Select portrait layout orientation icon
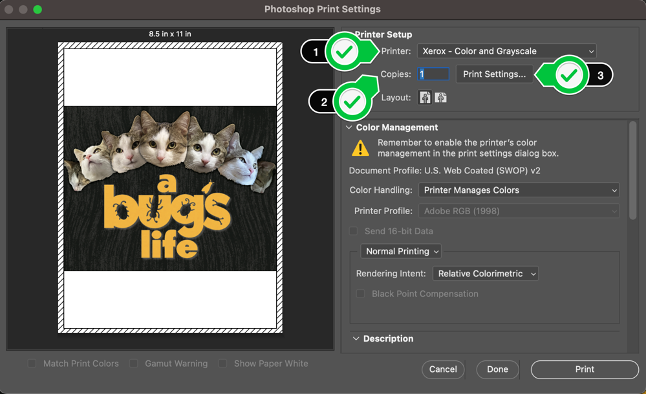The height and width of the screenshot is (394, 646). (x=425, y=98)
